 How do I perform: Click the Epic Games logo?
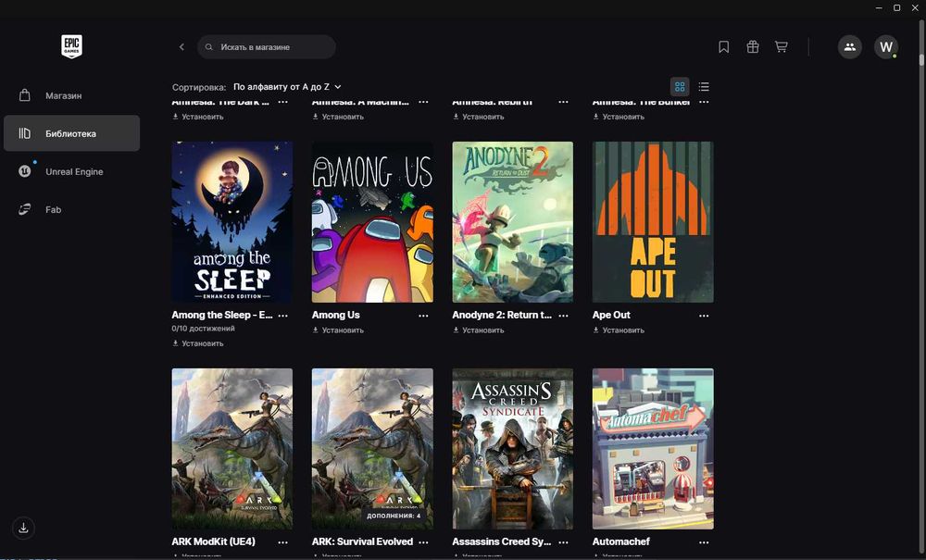(71, 46)
